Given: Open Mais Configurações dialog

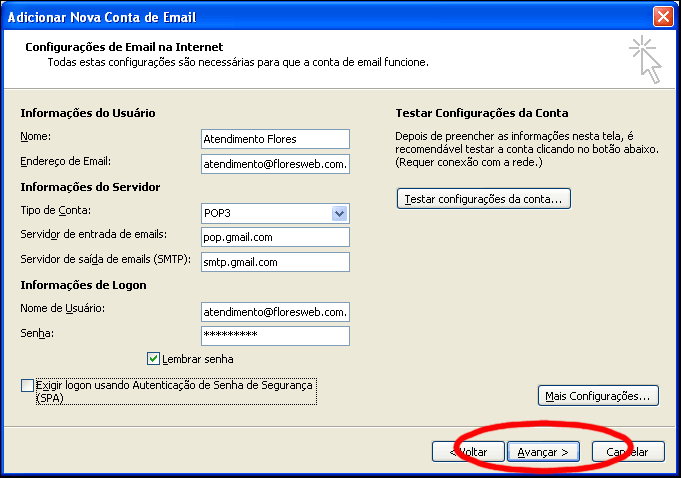Looking at the screenshot, I should (598, 396).
